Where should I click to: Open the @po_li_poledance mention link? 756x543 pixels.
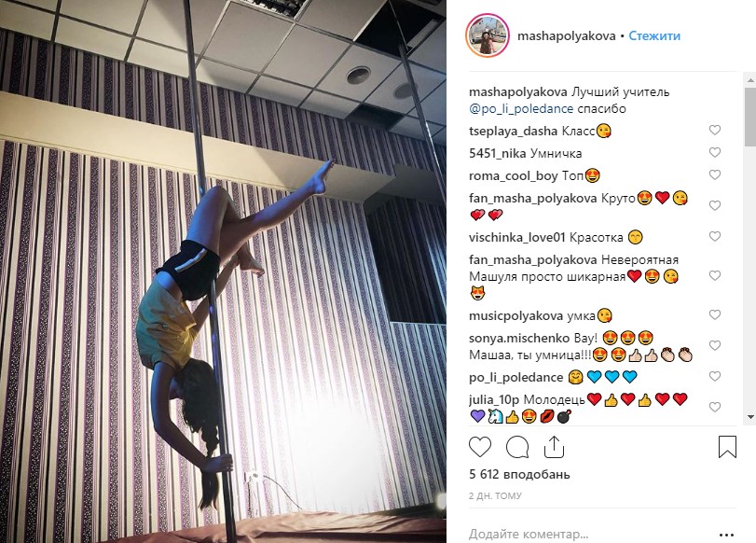pyautogui.click(x=521, y=108)
